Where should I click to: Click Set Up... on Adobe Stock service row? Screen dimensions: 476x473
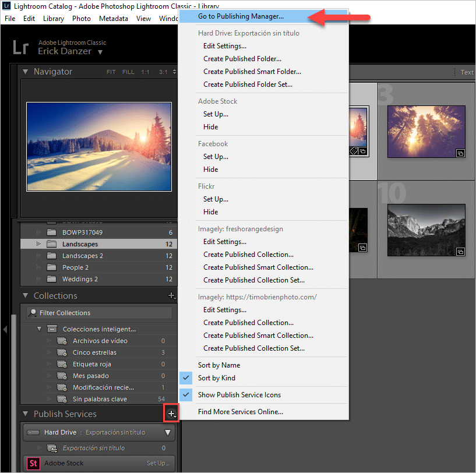point(158,463)
